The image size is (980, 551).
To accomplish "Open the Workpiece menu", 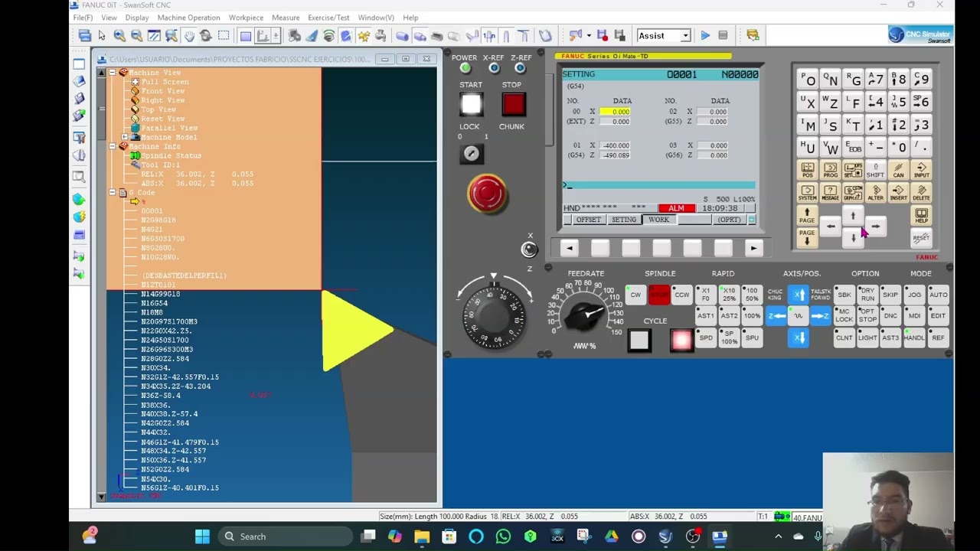I will click(246, 18).
